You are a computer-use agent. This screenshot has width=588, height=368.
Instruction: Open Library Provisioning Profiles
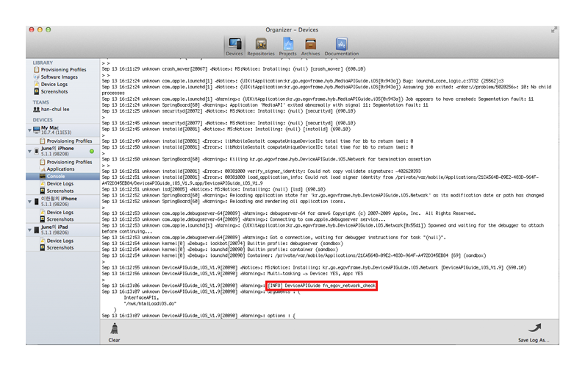[65, 69]
